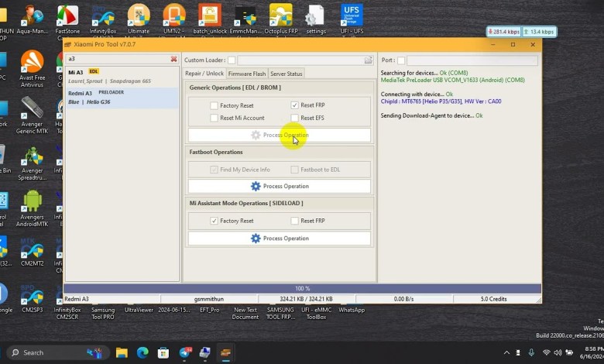604x364 pixels.
Task: Open UMTv2 desktop shortcut
Action: 173,19
